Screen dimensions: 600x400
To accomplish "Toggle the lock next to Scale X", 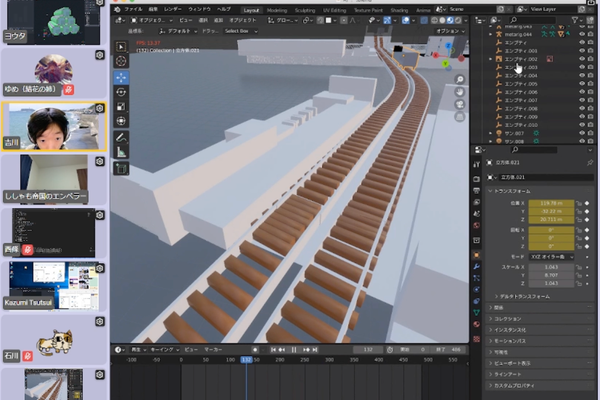I will tap(579, 267).
